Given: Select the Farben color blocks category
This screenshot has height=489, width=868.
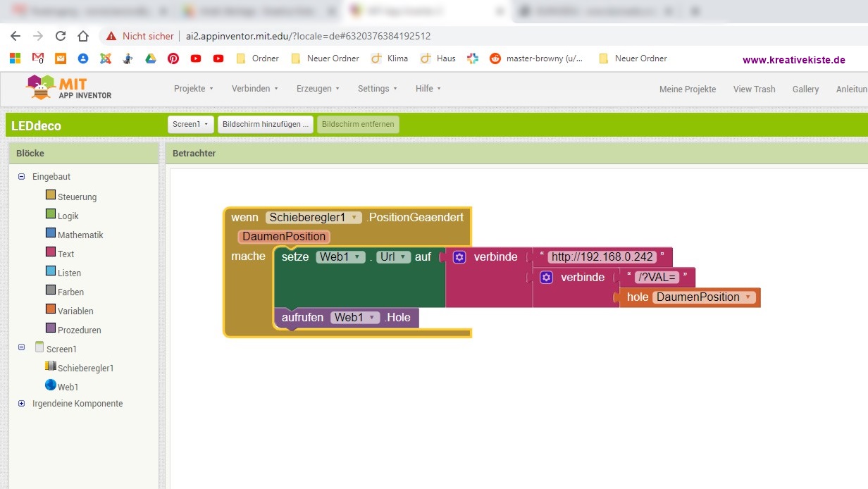Looking at the screenshot, I should tap(70, 292).
